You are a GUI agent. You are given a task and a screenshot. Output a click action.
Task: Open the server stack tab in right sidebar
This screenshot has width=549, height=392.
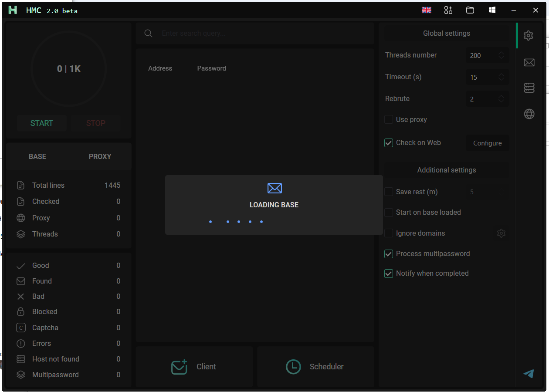[x=529, y=88]
